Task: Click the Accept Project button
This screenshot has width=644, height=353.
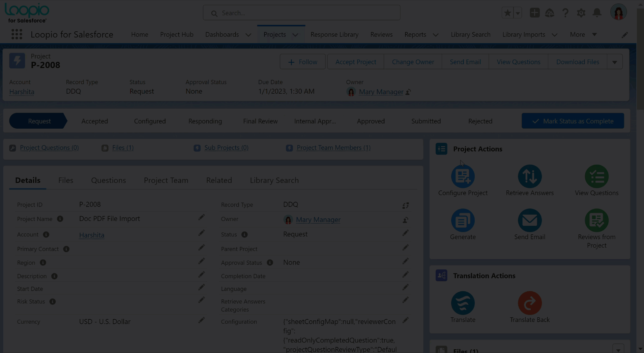Action: tap(356, 62)
